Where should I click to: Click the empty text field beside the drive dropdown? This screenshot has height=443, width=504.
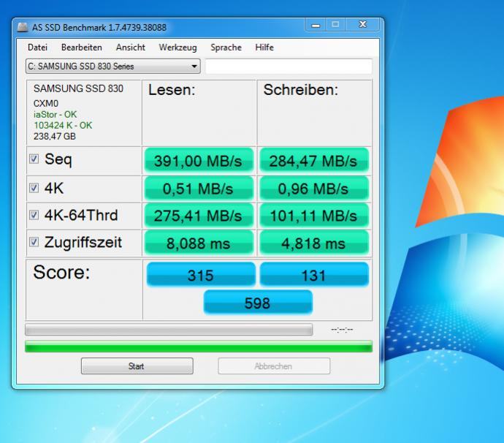point(289,67)
